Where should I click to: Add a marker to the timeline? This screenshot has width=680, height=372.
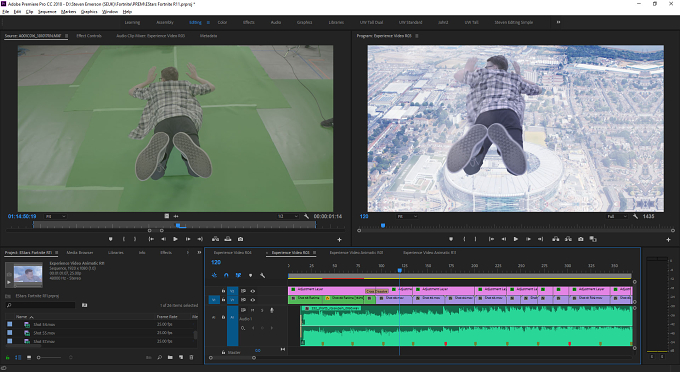click(x=250, y=275)
